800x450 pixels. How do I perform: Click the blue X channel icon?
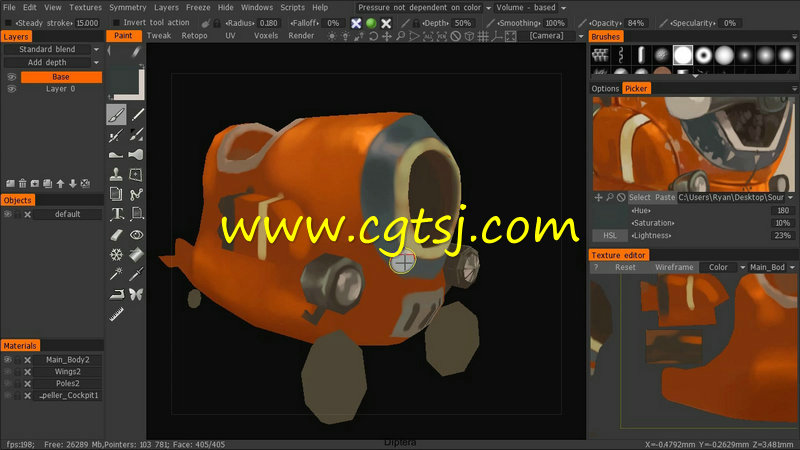tap(356, 23)
